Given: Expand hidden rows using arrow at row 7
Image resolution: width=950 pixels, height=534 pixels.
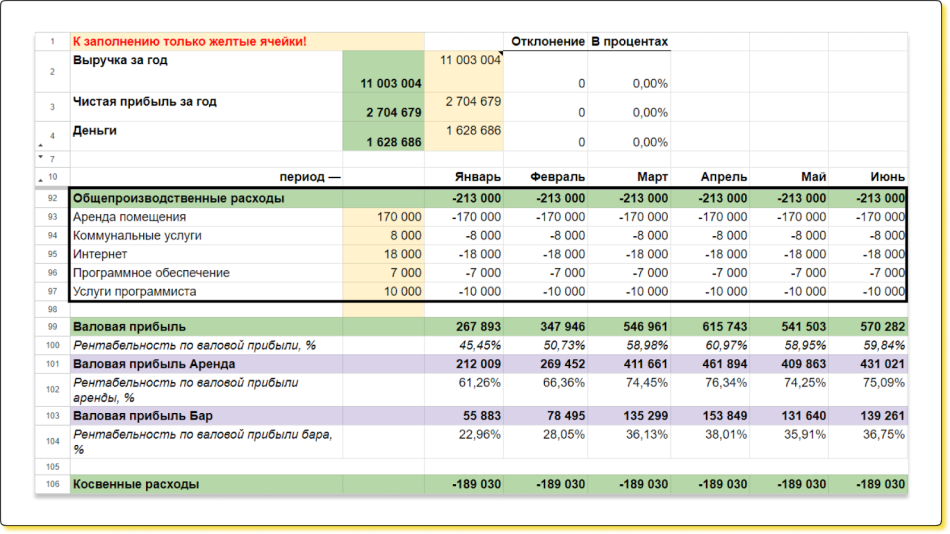Looking at the screenshot, I should coord(40,157).
